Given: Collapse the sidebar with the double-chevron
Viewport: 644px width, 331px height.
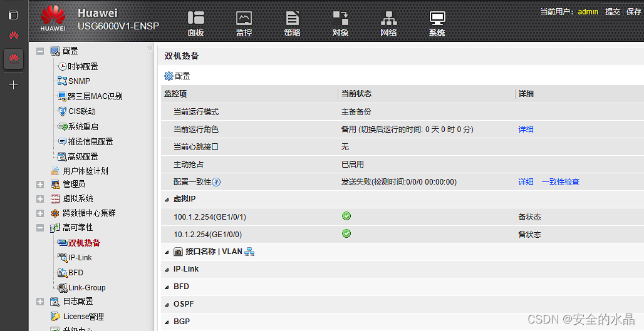Looking at the screenshot, I should point(150,48).
